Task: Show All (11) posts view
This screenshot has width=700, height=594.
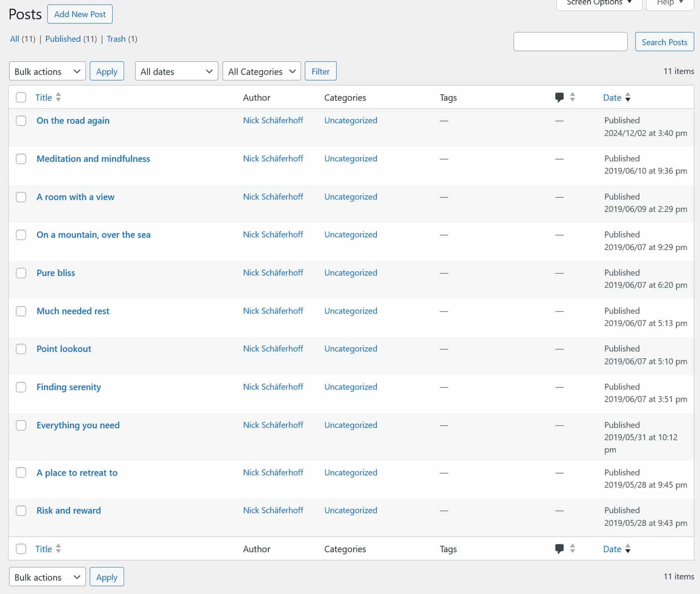Action: click(x=22, y=39)
